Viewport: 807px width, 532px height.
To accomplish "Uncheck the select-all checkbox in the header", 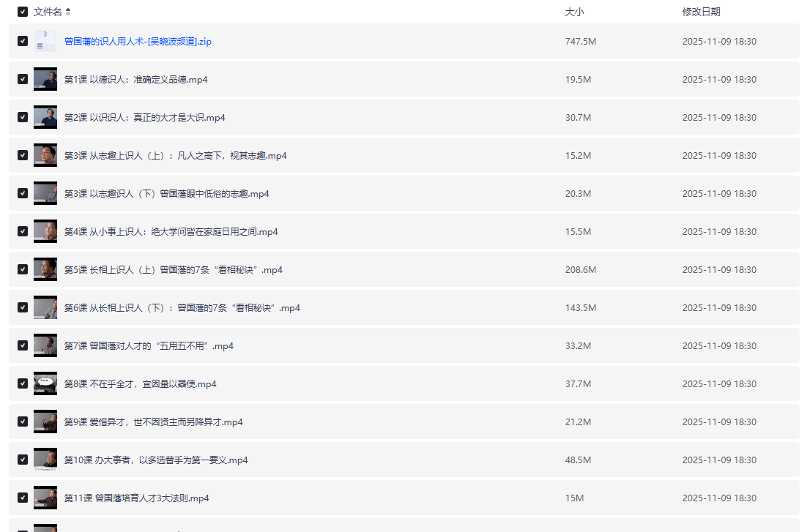I will (x=22, y=12).
